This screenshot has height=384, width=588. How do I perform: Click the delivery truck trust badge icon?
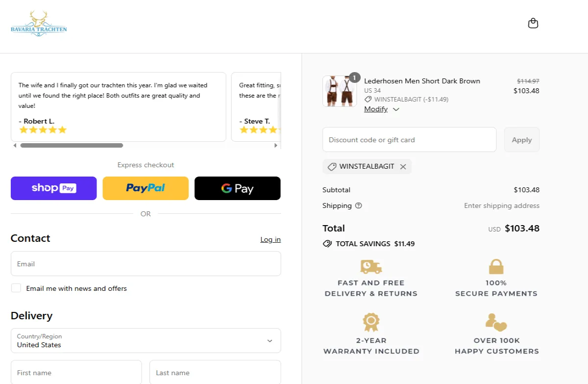click(371, 267)
